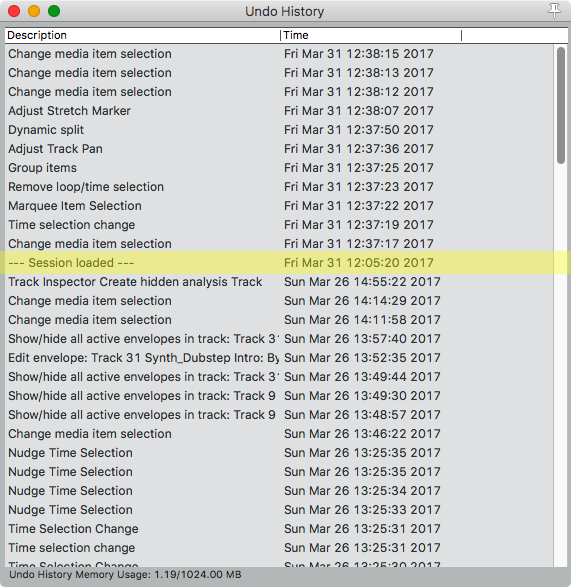Viewport: 571px width, 587px height.
Task: Select the 12:38:15 Change media item selection row
Action: pos(279,54)
